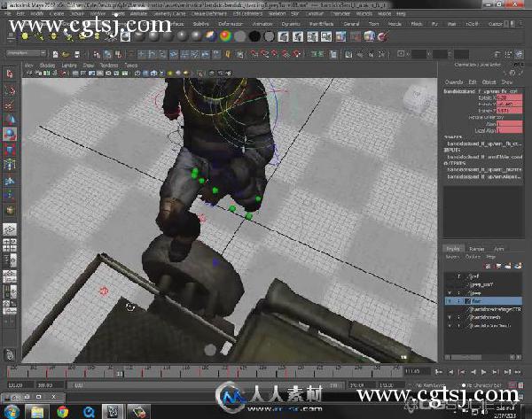Toggle display type of the top layer
Image resolution: width=532 pixels, height=419 pixels.
[x=458, y=276]
